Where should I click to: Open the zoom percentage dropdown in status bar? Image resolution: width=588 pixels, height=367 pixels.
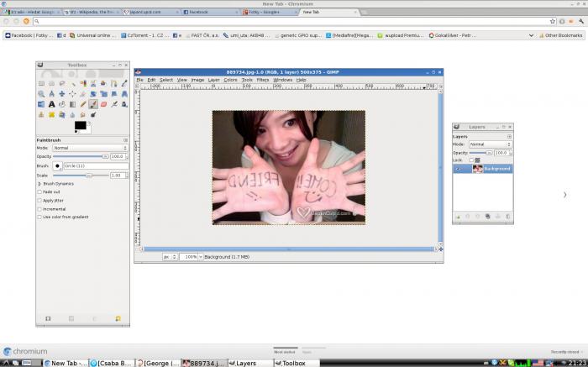click(201, 257)
